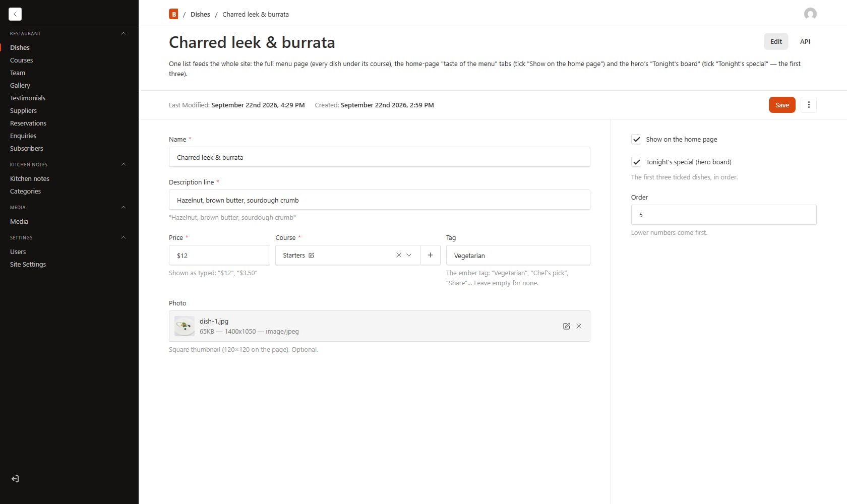847x504 pixels.
Task: Edit the dish-1.jpg photo
Action: [566, 326]
